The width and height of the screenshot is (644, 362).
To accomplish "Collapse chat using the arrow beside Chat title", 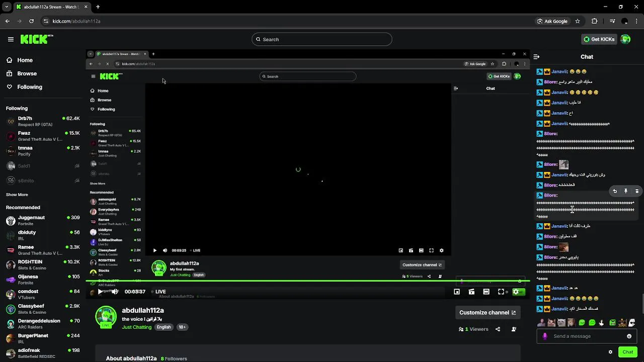I will [x=536, y=57].
